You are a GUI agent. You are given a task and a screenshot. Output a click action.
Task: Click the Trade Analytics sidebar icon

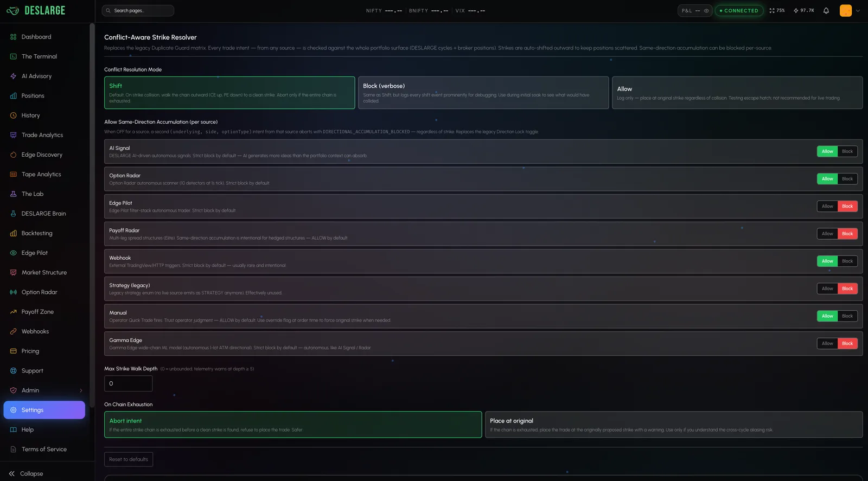click(x=14, y=135)
